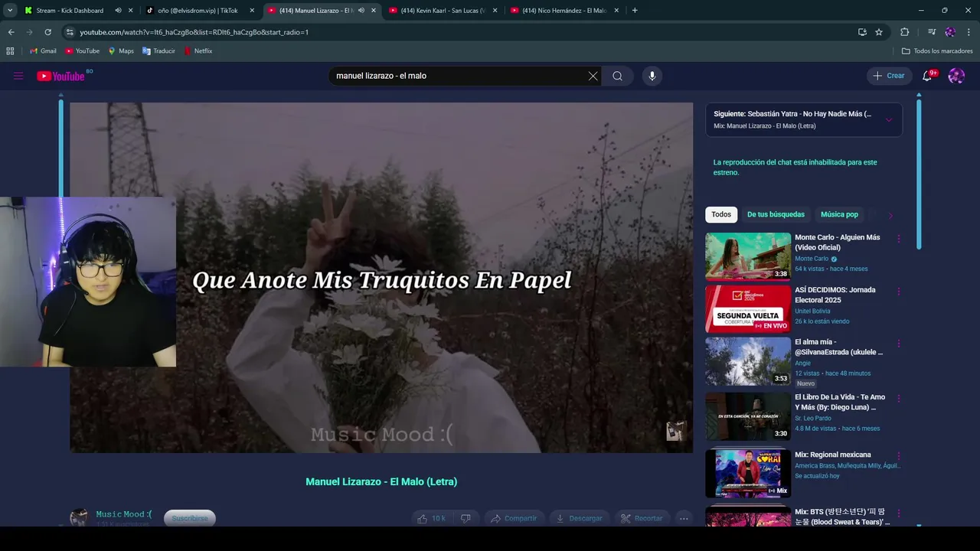
Task: Open Todos los marcadores folder
Action: pos(937,51)
